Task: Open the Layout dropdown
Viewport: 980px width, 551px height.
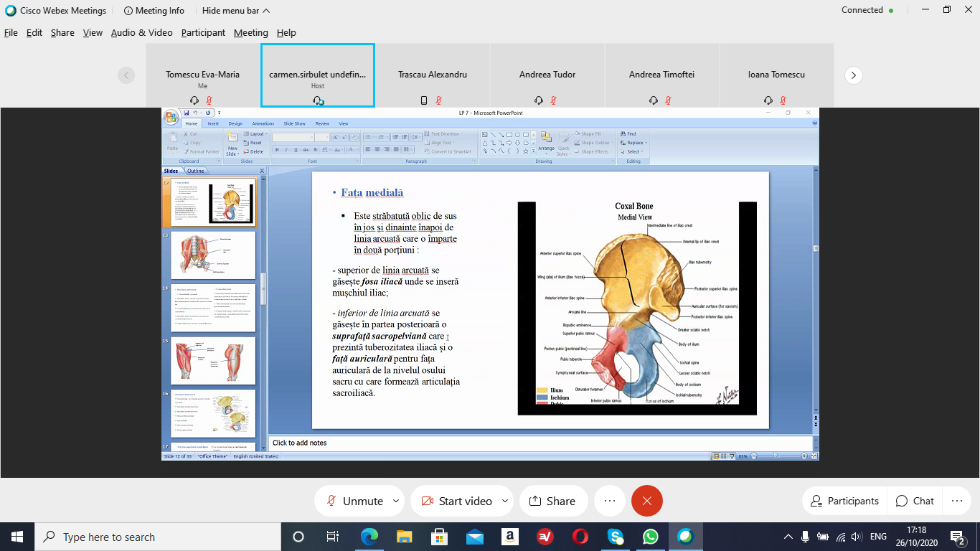Action: [255, 134]
